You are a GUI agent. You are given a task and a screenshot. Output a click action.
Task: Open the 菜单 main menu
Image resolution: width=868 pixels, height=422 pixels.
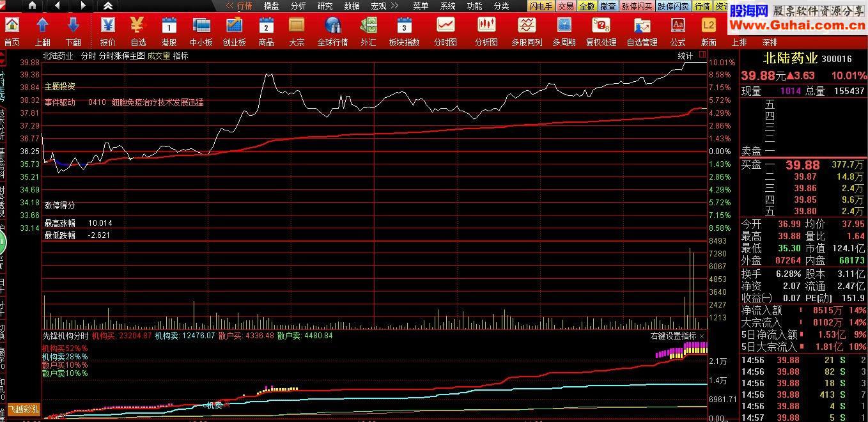(x=421, y=6)
